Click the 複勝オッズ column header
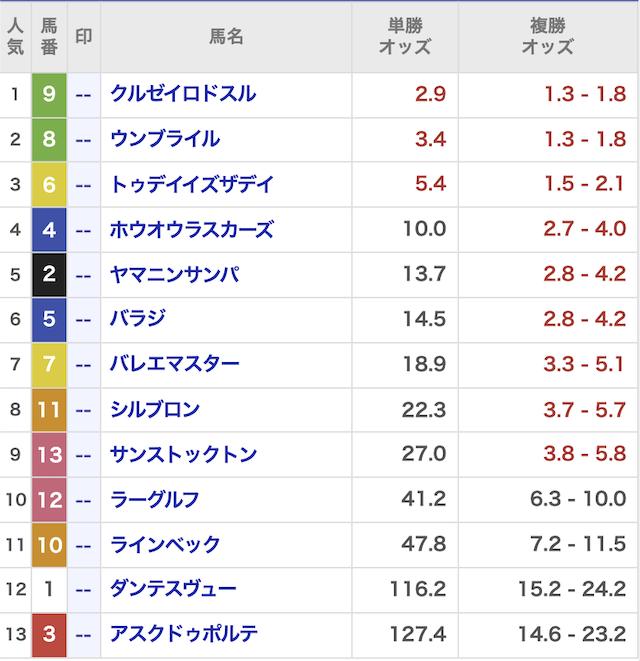 point(548,37)
